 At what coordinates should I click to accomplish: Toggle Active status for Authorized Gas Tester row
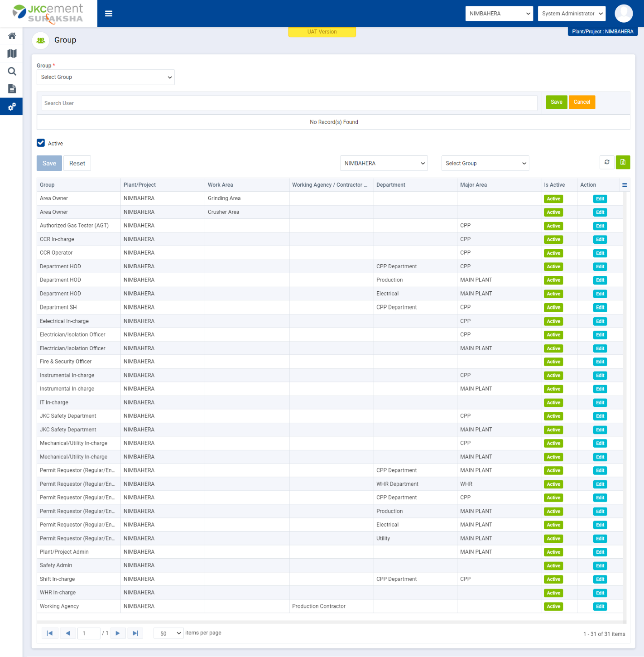point(553,226)
